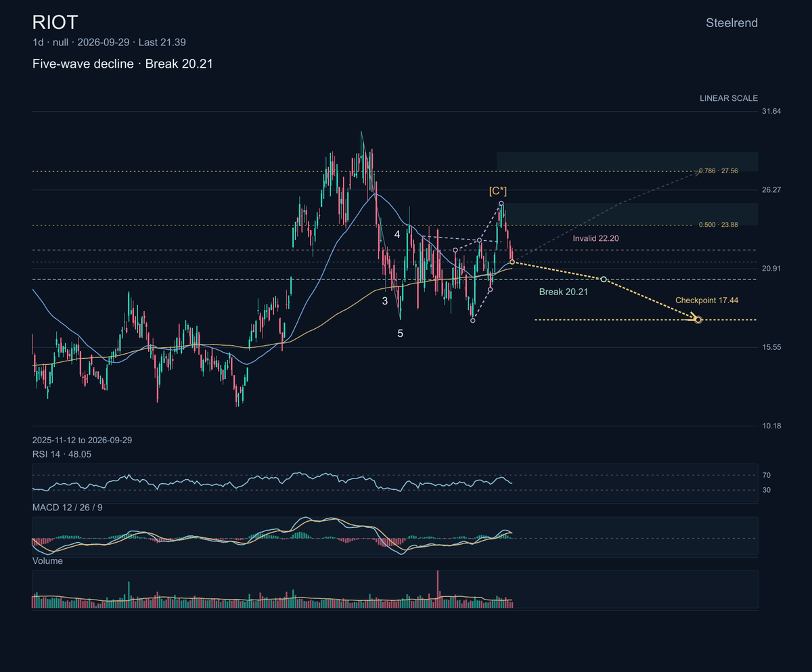Image resolution: width=812 pixels, height=672 pixels.
Task: Click the '1d · null · 2026-09-29 · Last 21.39' line
Action: coord(109,42)
